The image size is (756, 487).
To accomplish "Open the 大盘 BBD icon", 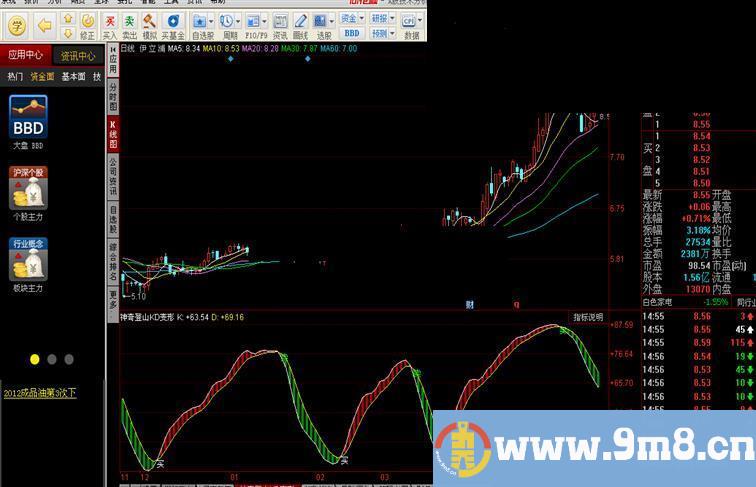I will coord(28,117).
